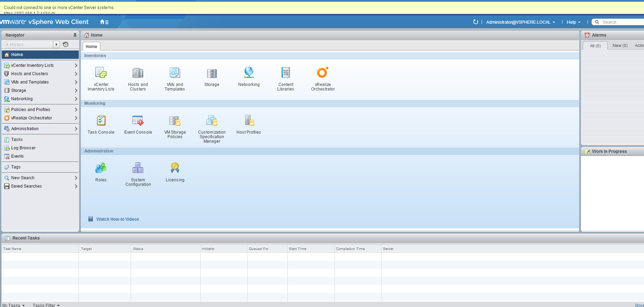Select vRealize Orchestrator in the Navigator
The width and height of the screenshot is (644, 307).
tap(40, 118)
